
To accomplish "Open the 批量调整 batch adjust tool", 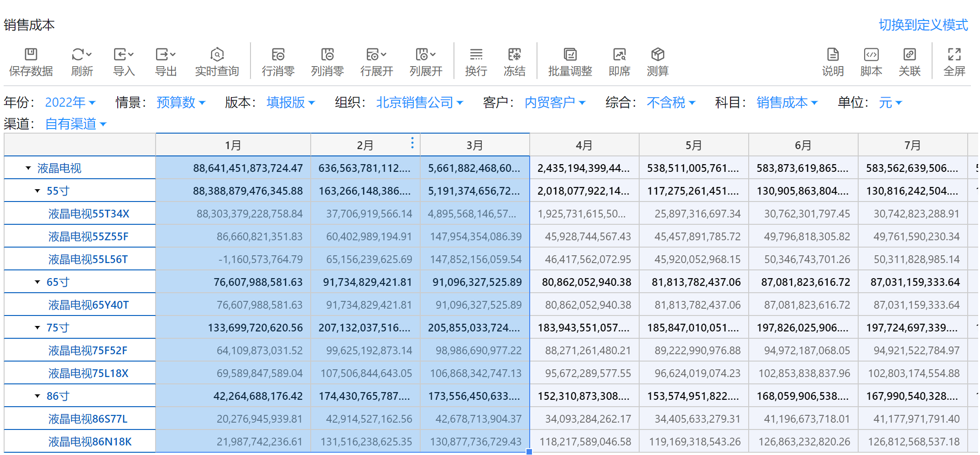I will pos(570,55).
